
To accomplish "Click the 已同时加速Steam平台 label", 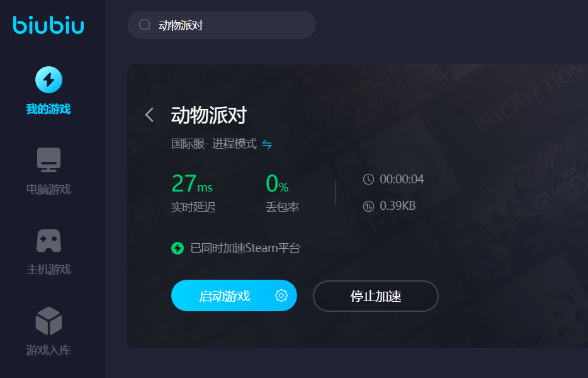I will pos(246,248).
